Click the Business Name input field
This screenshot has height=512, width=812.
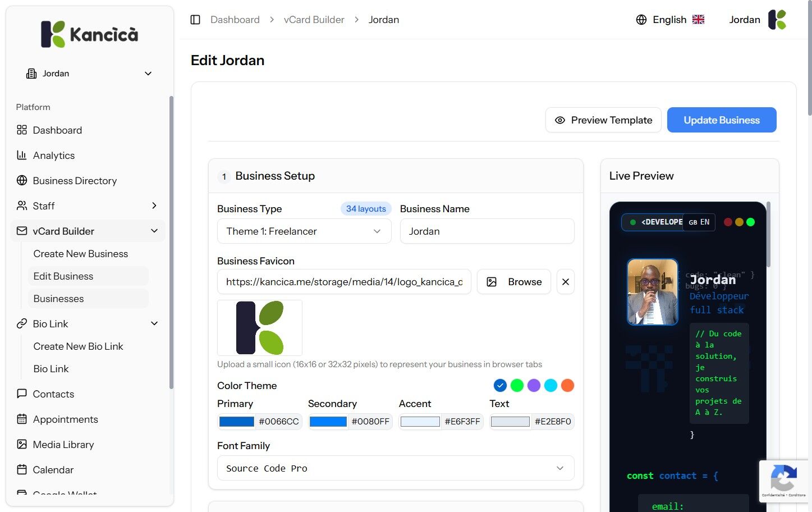487,231
